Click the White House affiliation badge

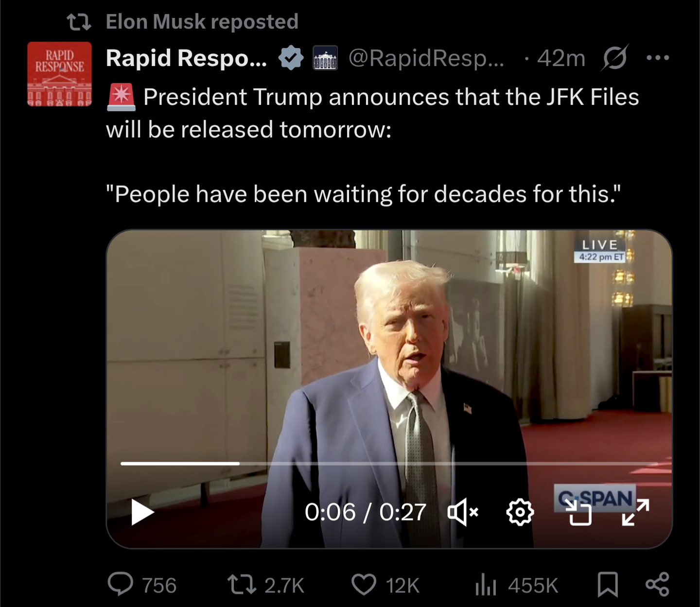pyautogui.click(x=325, y=58)
